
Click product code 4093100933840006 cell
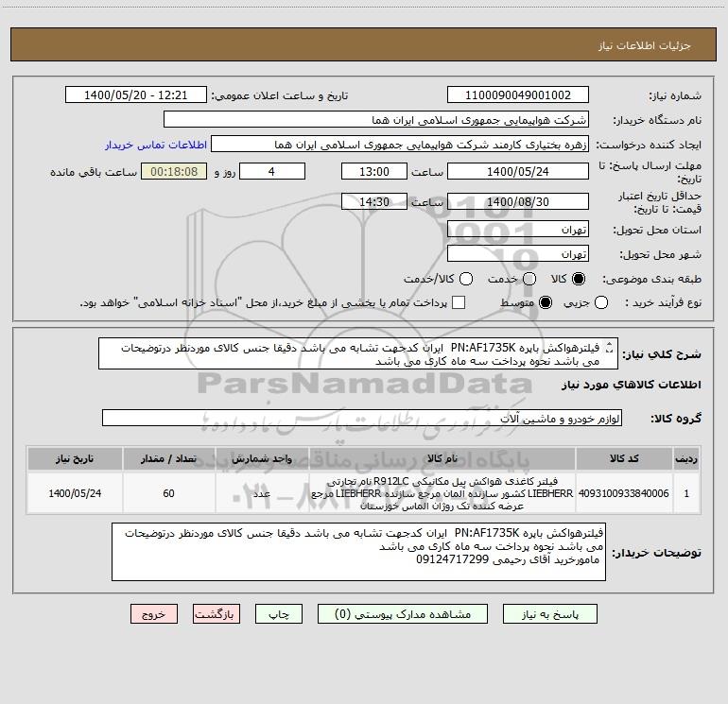pos(624,493)
